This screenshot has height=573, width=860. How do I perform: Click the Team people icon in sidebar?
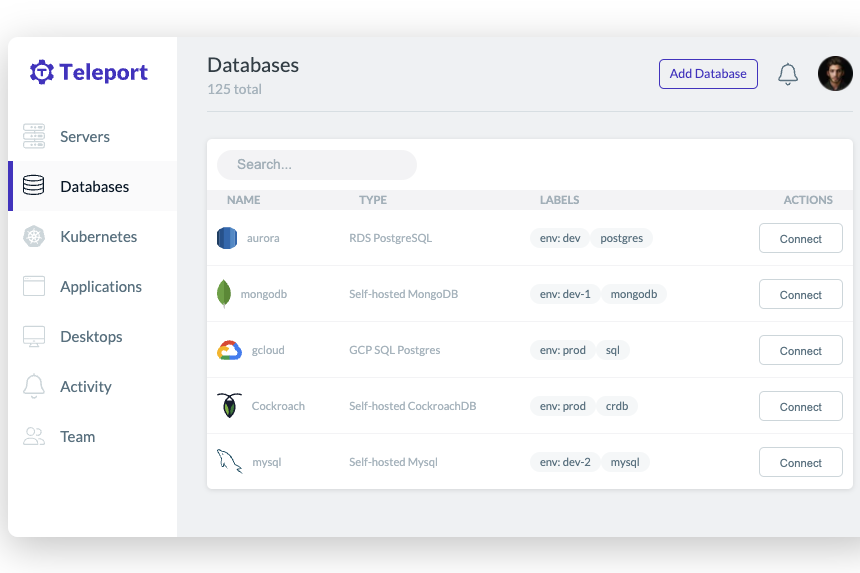click(34, 436)
